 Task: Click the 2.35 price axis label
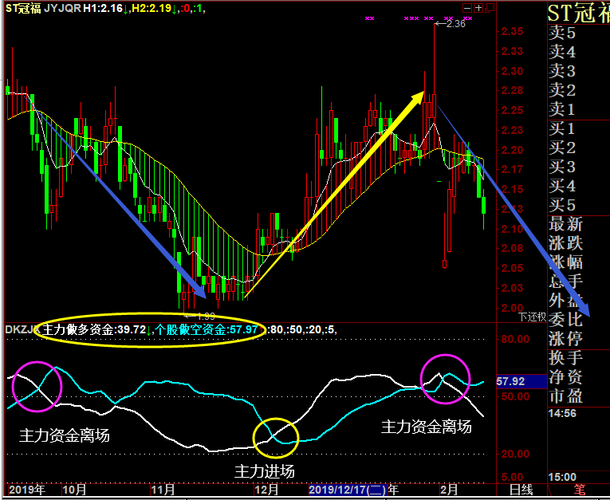(x=512, y=32)
